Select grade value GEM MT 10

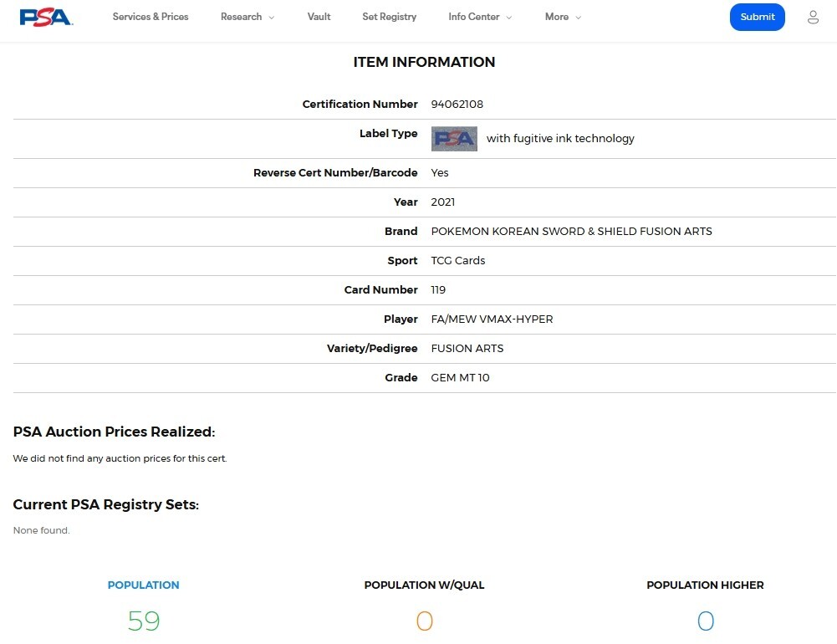tap(460, 377)
